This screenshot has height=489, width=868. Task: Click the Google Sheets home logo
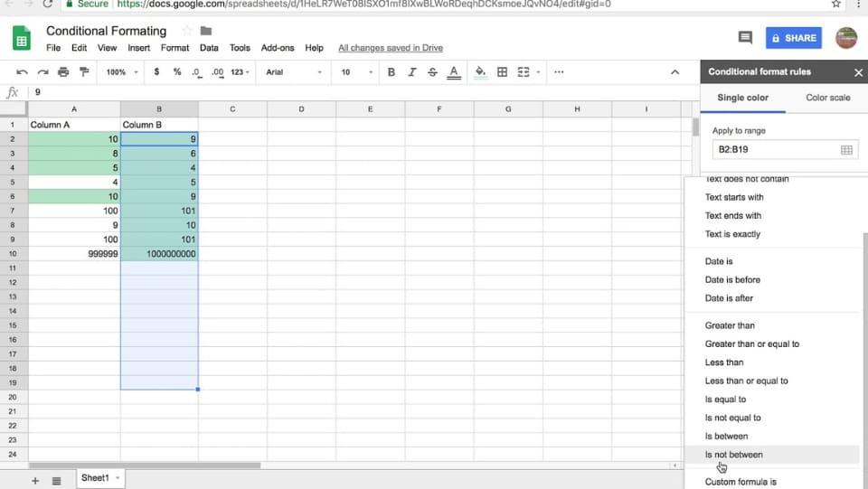pos(22,38)
